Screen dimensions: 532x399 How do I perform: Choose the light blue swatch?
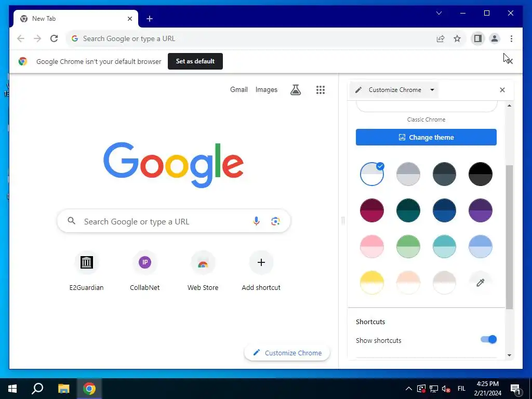click(x=481, y=246)
